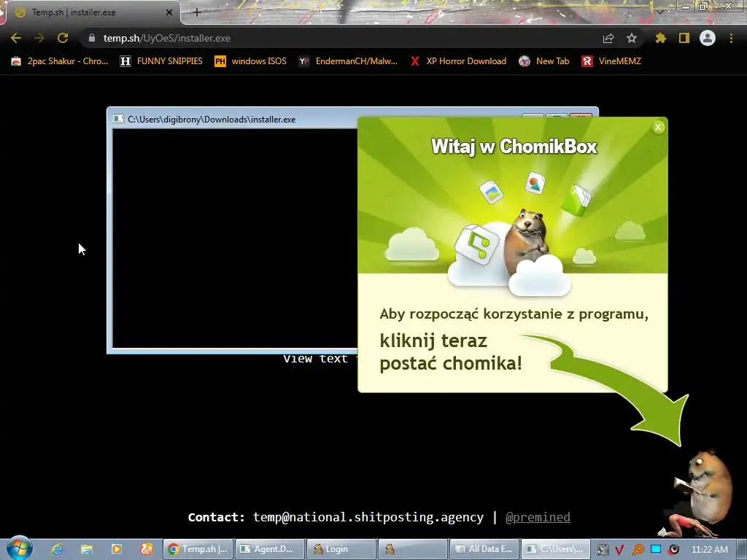The image size is (747, 560).
Task: Expand the tab search chevron in the title bar
Action: [660, 12]
